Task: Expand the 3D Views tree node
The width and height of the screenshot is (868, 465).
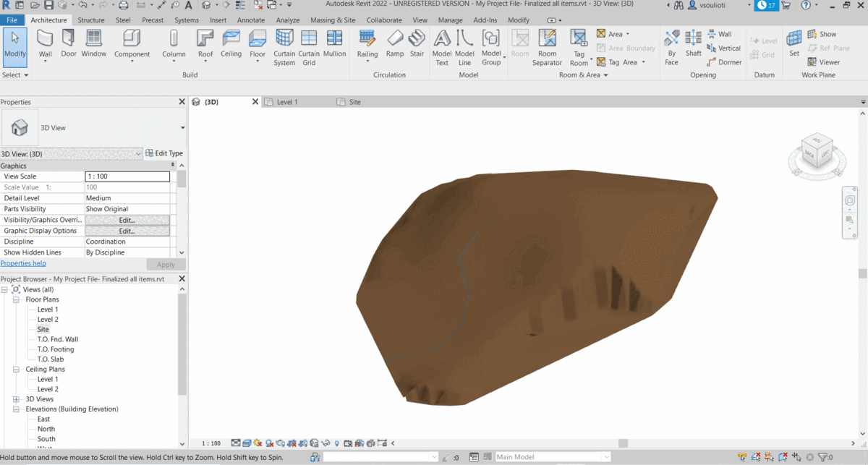Action: pos(16,399)
